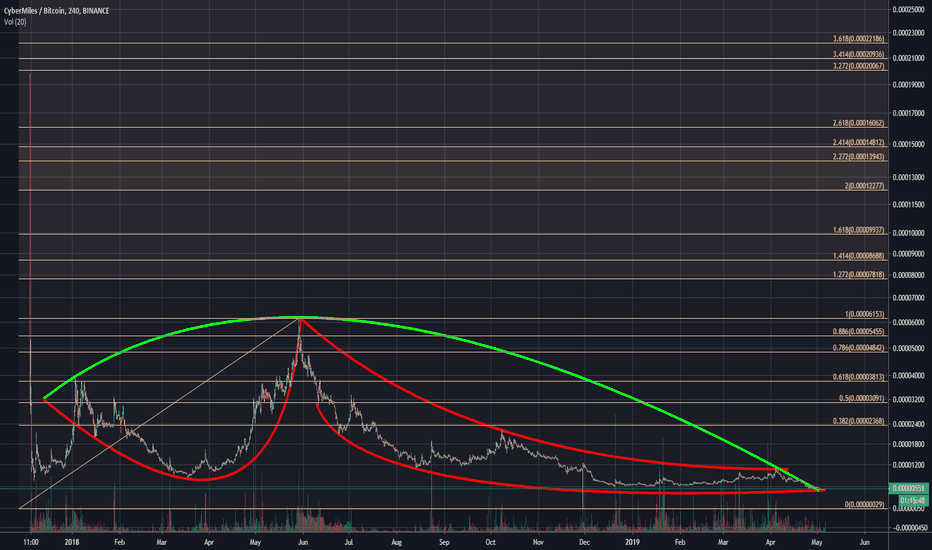932x550 pixels.
Task: Select the 2.618(0.00016062) Fibonacci label
Action: [x=858, y=123]
